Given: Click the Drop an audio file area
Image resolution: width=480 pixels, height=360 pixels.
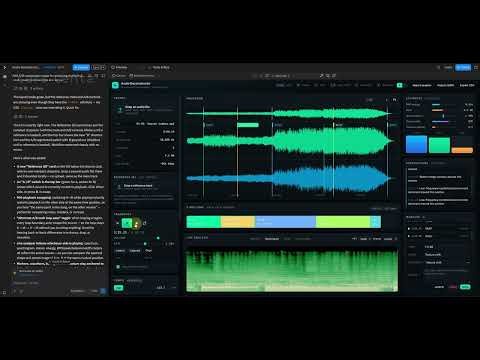Looking at the screenshot, I should [x=144, y=109].
